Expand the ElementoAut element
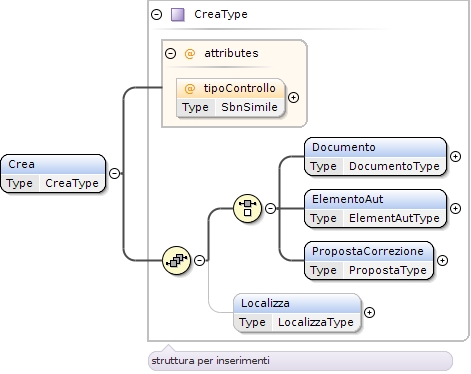 [455, 208]
